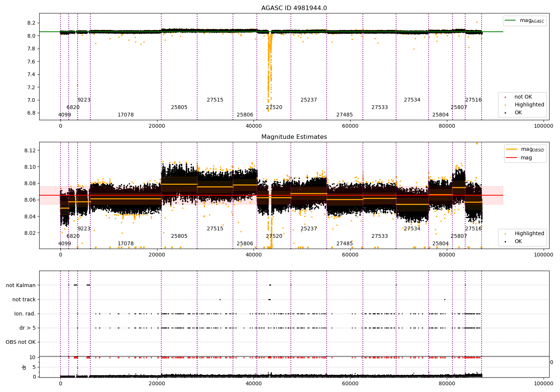Click x-axis tick 20000 in top plot
This screenshot has width=560, height=392.
(x=157, y=126)
